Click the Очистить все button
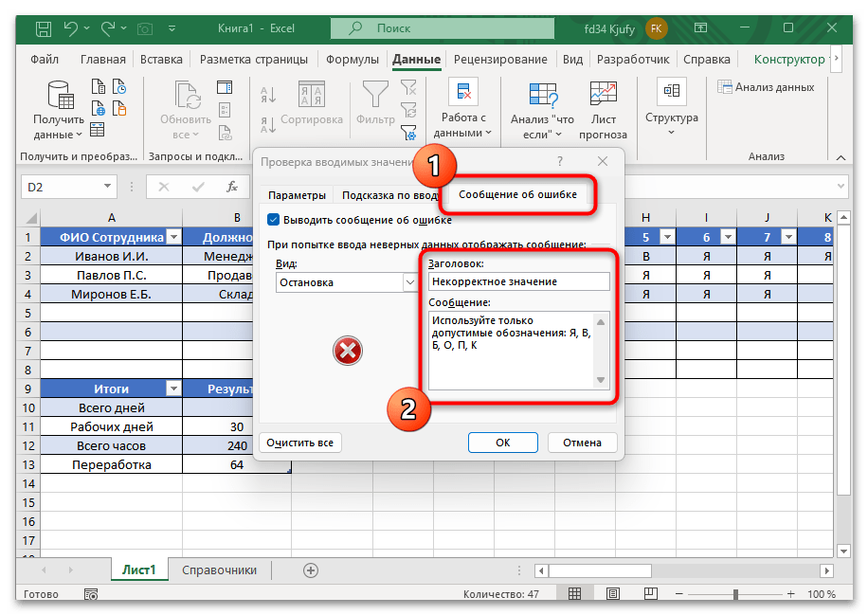Viewport: 868px width, 615px height. [x=299, y=443]
